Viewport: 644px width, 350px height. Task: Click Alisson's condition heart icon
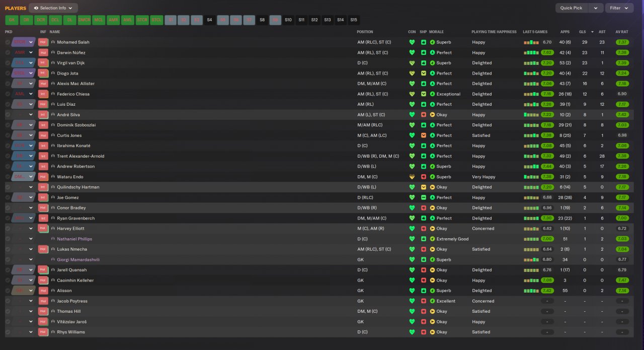412,291
